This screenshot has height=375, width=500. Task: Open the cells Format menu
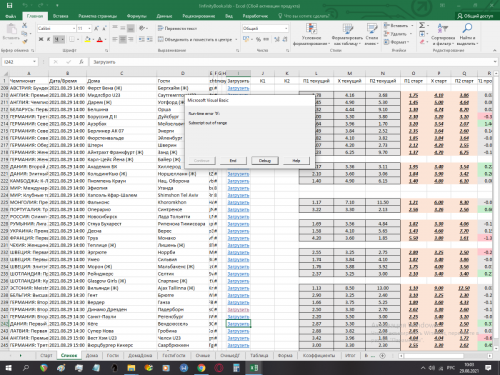(x=396, y=42)
